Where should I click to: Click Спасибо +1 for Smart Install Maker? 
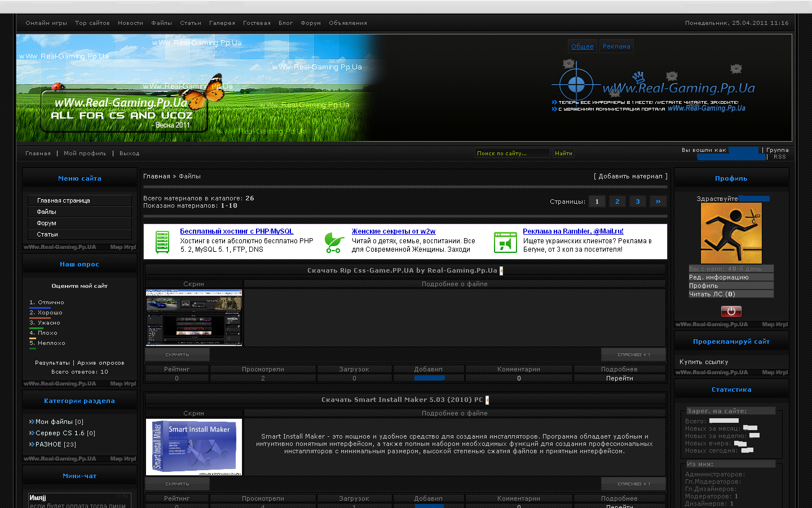[634, 484]
